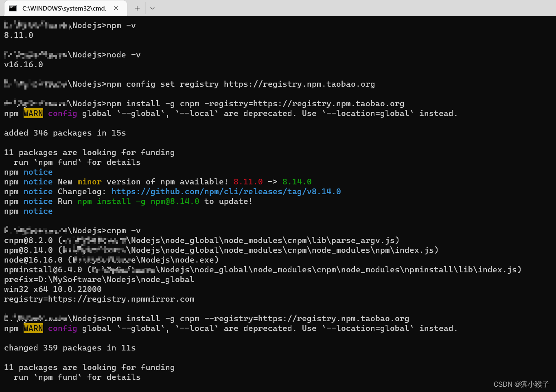Click the 'added 346 packages in 15s' line

tap(65, 133)
